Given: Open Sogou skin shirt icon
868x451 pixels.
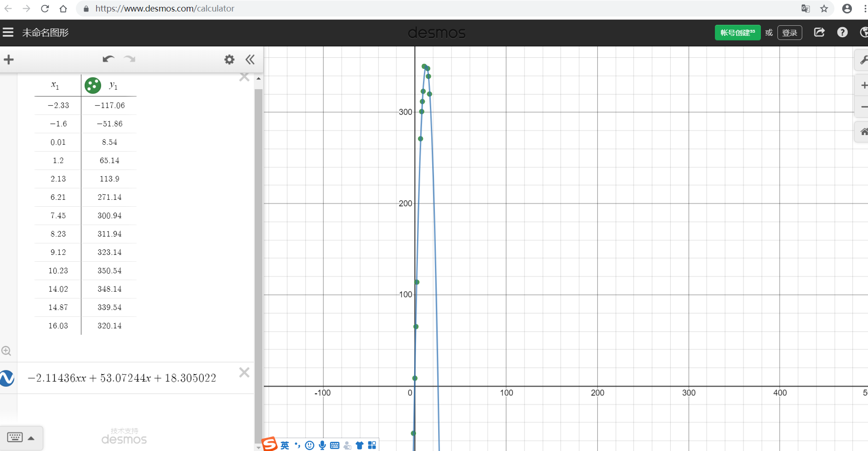Looking at the screenshot, I should pyautogui.click(x=360, y=445).
